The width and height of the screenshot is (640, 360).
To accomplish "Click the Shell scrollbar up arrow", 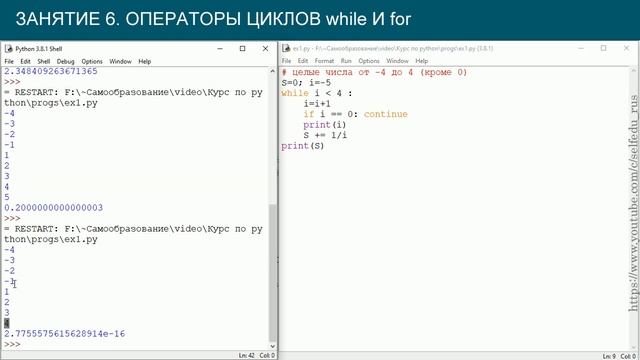I will (x=273, y=71).
